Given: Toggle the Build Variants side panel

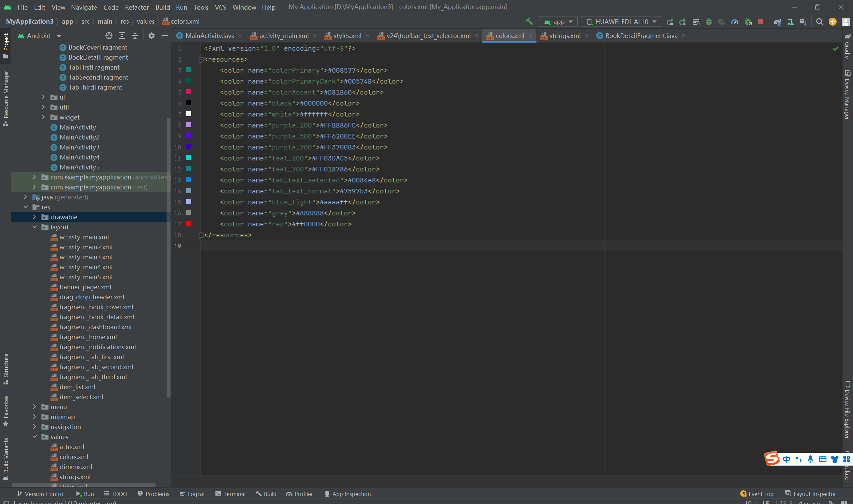Looking at the screenshot, I should [6, 458].
